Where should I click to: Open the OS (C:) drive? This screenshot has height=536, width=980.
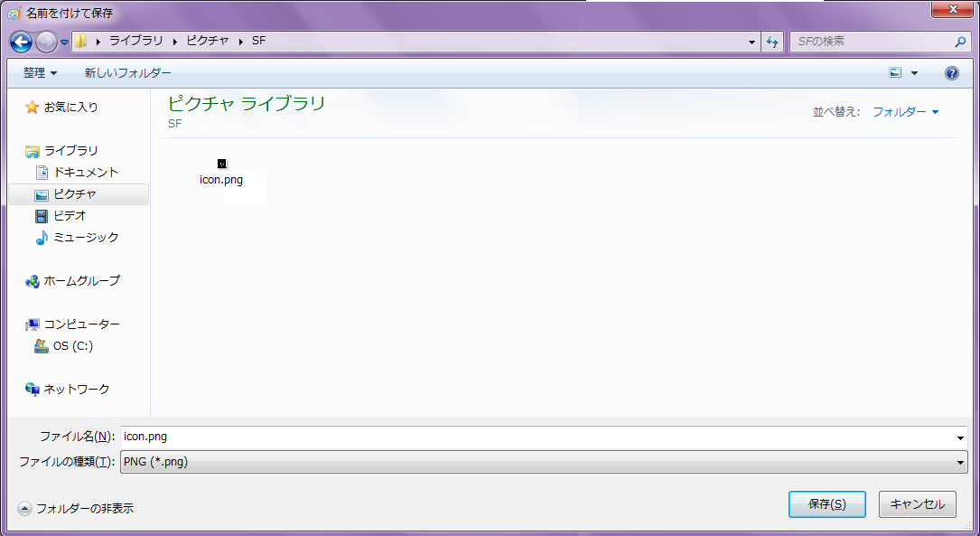73,346
